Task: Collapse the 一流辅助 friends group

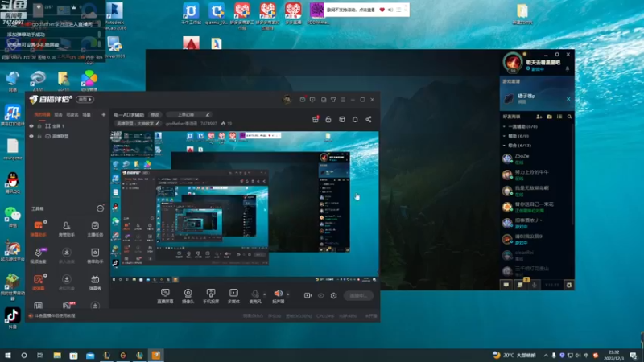Action: click(x=505, y=127)
